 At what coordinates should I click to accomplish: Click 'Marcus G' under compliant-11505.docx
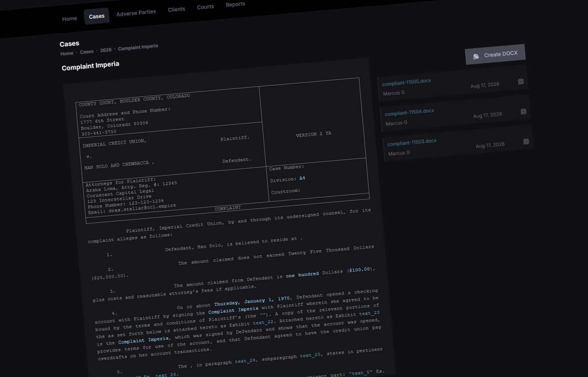[x=394, y=93]
